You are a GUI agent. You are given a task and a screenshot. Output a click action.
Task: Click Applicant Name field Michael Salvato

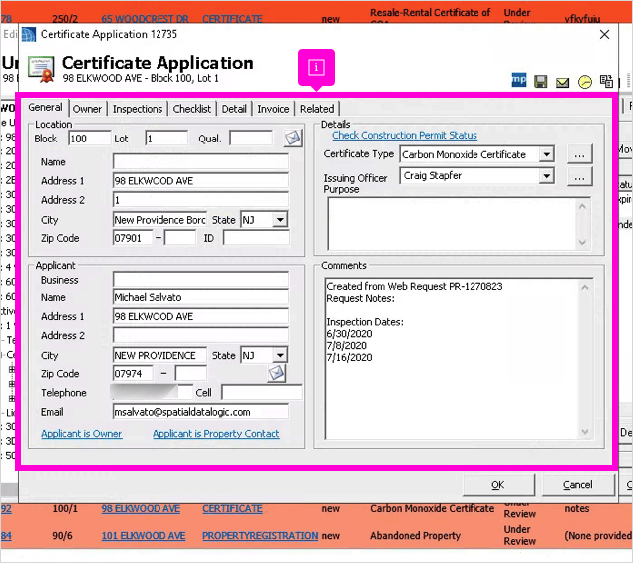pyautogui.click(x=201, y=297)
